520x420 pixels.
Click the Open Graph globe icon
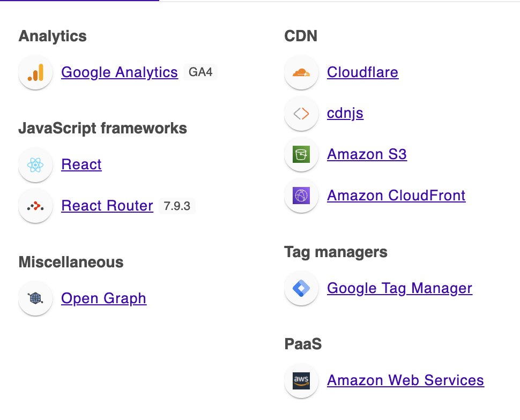(x=35, y=298)
